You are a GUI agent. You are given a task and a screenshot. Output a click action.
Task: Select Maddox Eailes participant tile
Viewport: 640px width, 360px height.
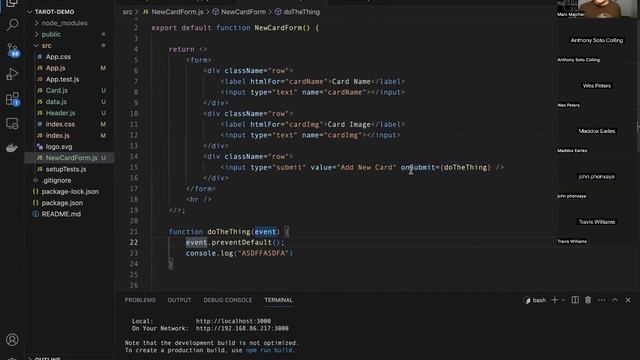pyautogui.click(x=597, y=131)
